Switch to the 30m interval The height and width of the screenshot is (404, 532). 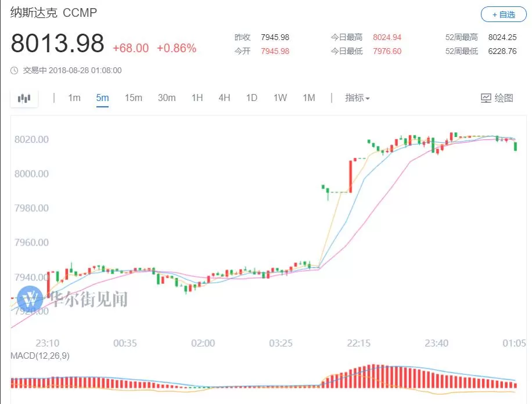167,98
